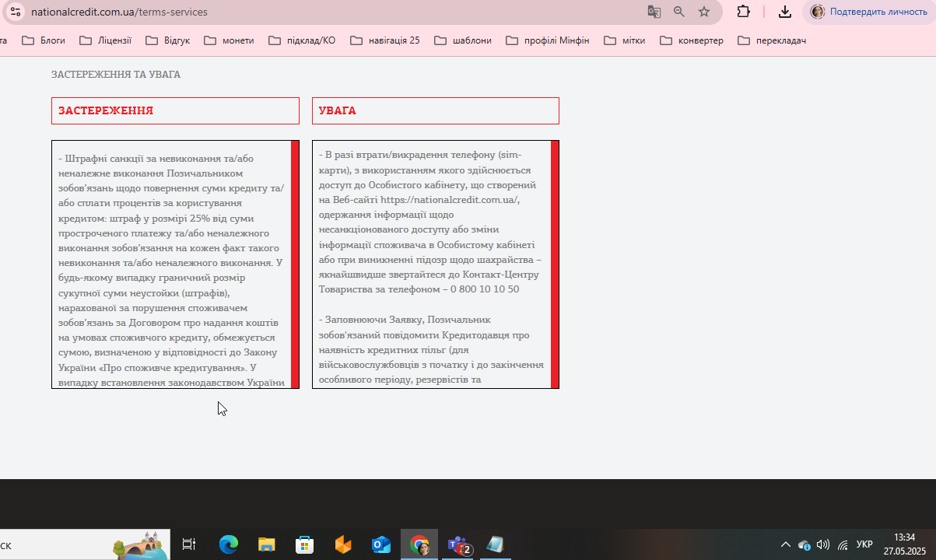The height and width of the screenshot is (560, 936).
Task: Click the 'Заповнюючи Заявку, Позичальник' paragraph
Action: [x=431, y=350]
